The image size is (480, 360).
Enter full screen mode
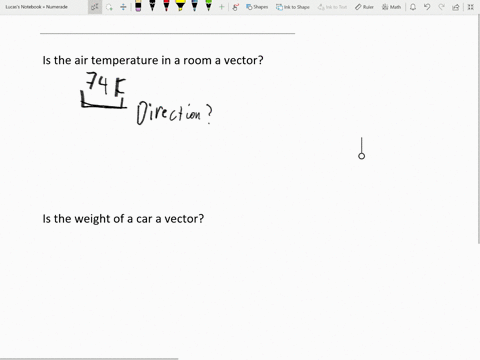(470, 7)
